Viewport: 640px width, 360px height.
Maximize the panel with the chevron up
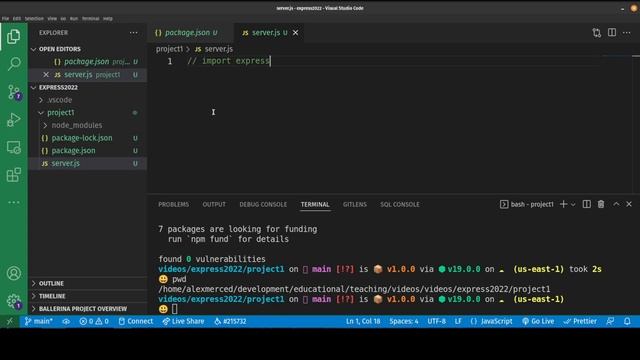(x=616, y=204)
